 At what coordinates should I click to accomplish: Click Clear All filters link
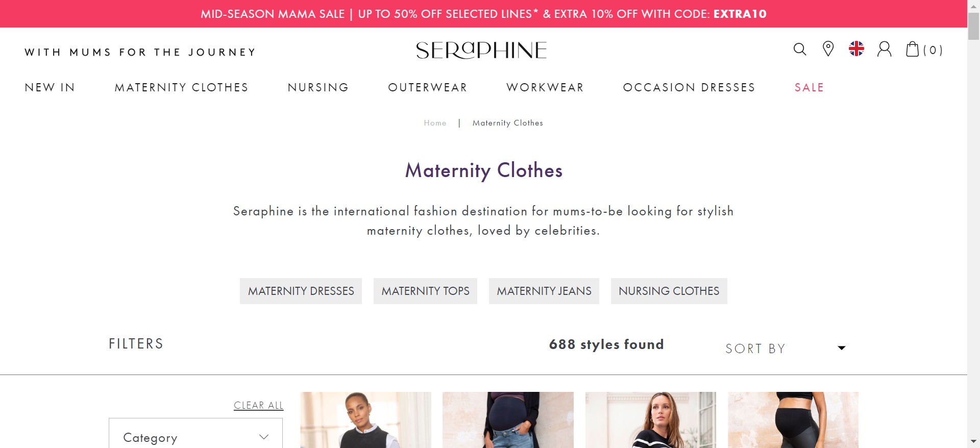pyautogui.click(x=258, y=405)
